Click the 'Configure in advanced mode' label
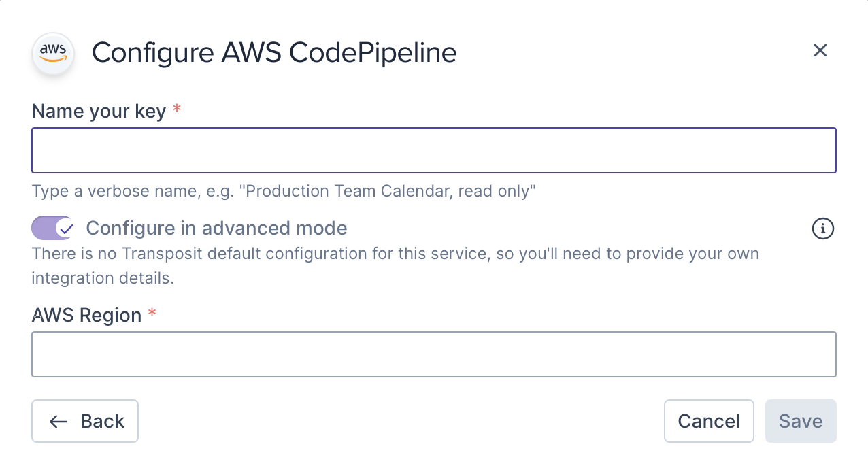868x472 pixels. (216, 229)
